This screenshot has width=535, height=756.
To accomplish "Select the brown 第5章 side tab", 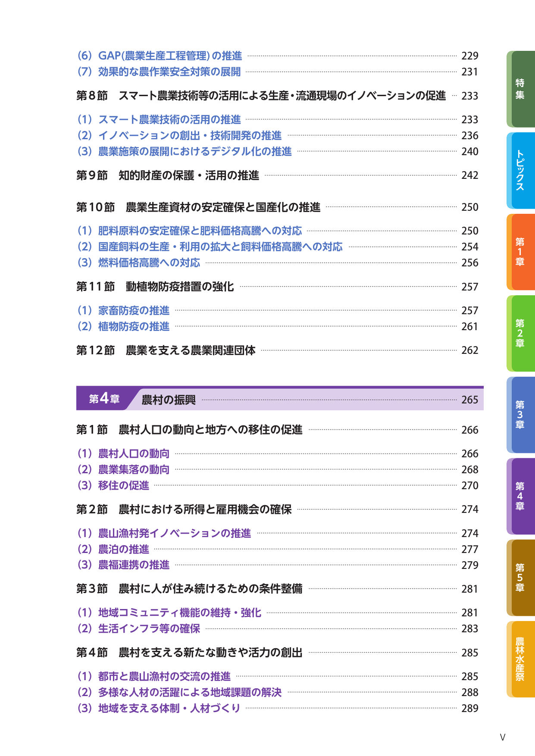I will [521, 578].
